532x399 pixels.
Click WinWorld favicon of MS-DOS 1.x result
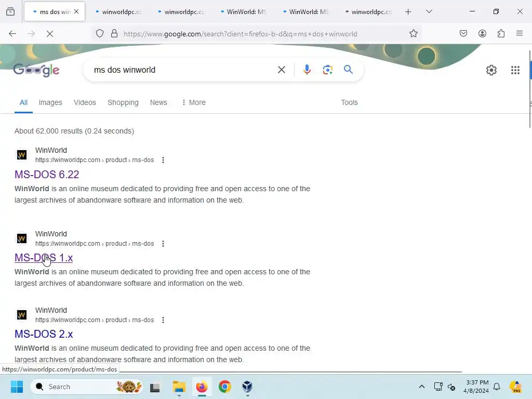coord(22,238)
